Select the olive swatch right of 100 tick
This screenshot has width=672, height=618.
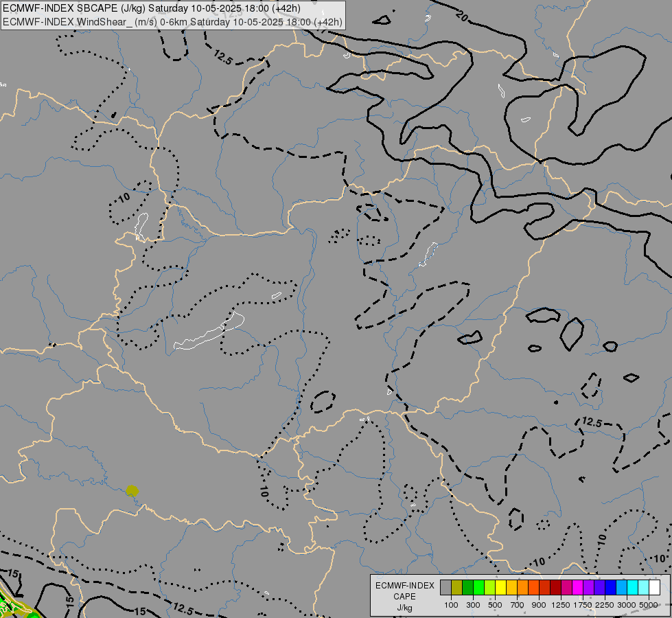[457, 588]
